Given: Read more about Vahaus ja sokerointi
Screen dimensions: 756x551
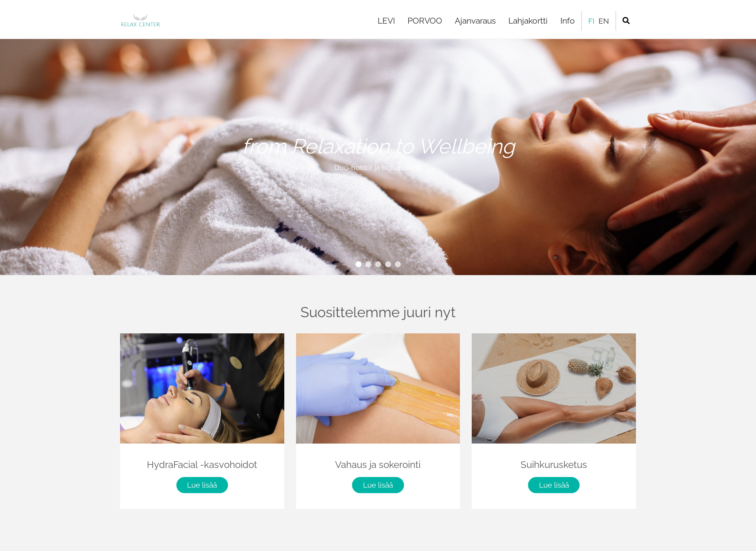Looking at the screenshot, I should point(378,485).
